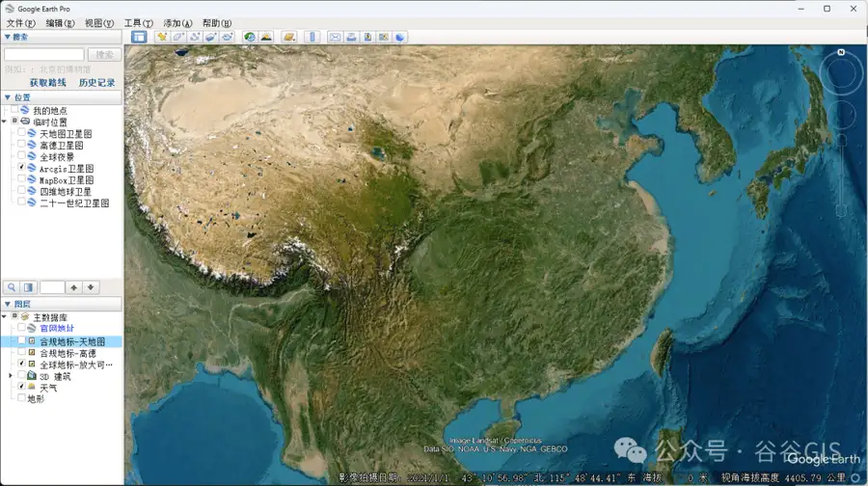This screenshot has height=486, width=868.
Task: Enable the 天地图卫星图 checkbox
Action: coord(21,133)
